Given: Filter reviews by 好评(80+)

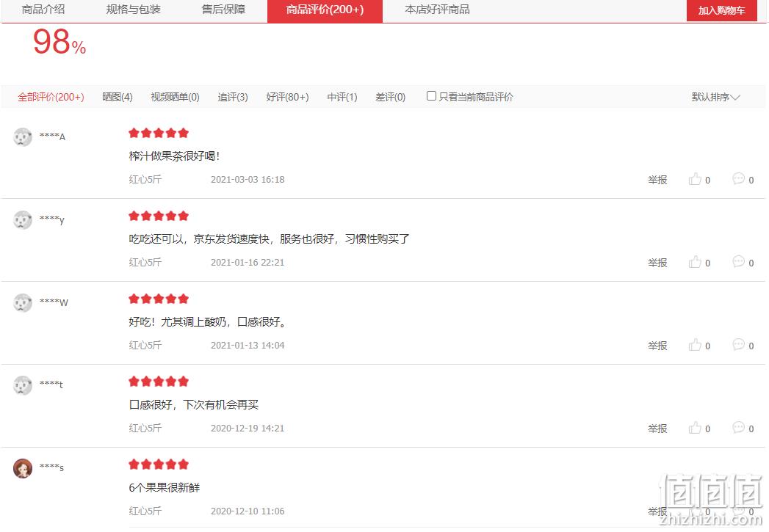Looking at the screenshot, I should pos(287,97).
